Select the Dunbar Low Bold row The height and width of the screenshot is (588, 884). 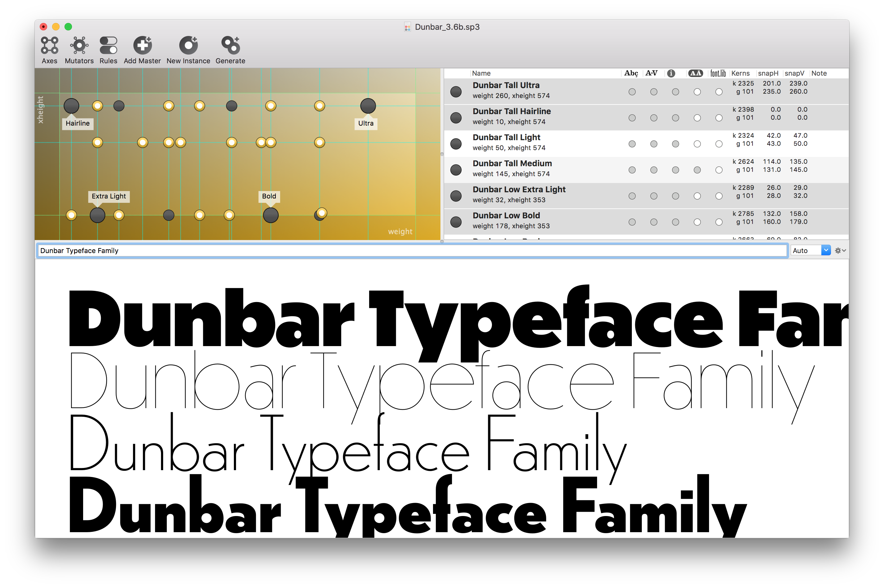click(646, 222)
